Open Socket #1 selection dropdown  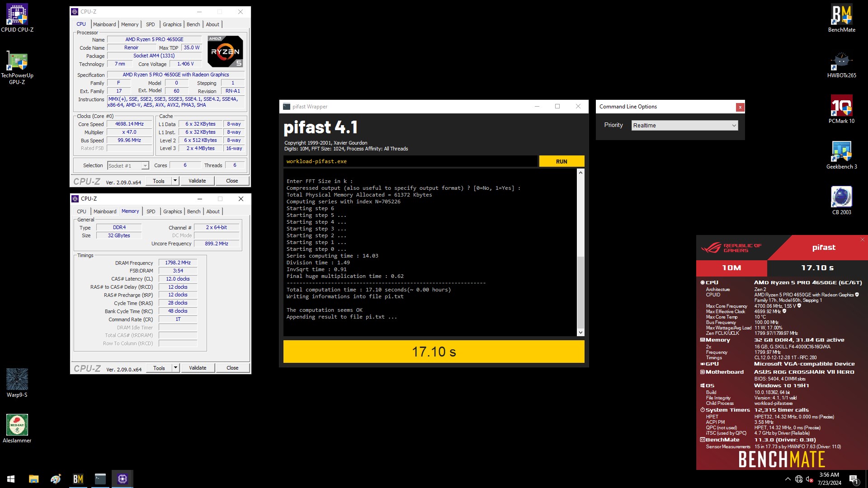pyautogui.click(x=128, y=166)
